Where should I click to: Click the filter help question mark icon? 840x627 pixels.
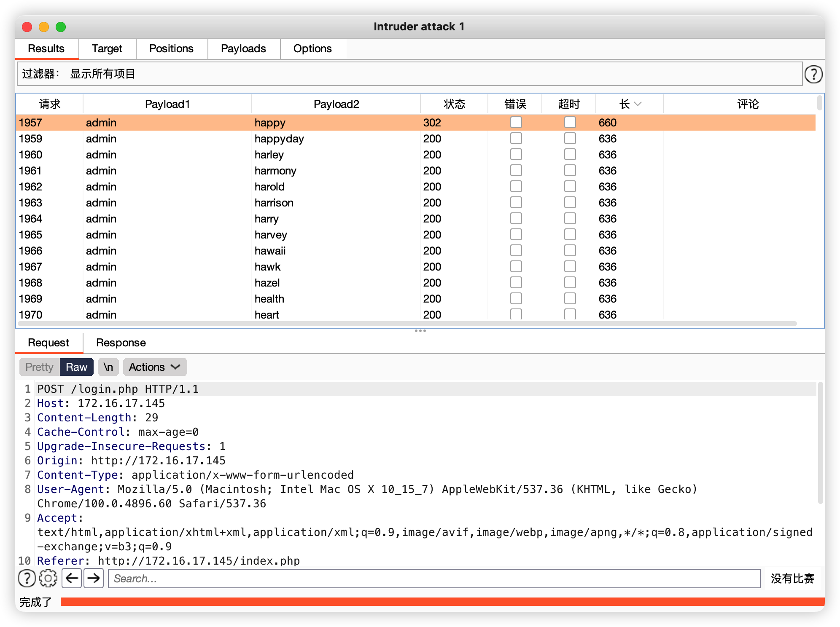813,74
